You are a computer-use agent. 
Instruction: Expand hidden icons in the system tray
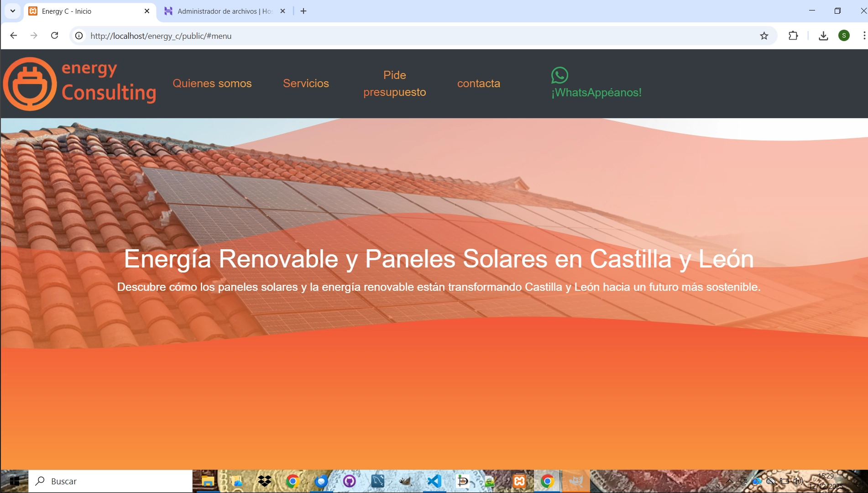(x=729, y=481)
